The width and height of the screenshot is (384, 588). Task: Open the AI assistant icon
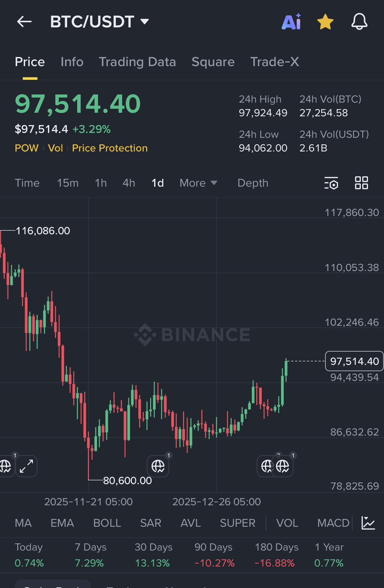coord(291,22)
